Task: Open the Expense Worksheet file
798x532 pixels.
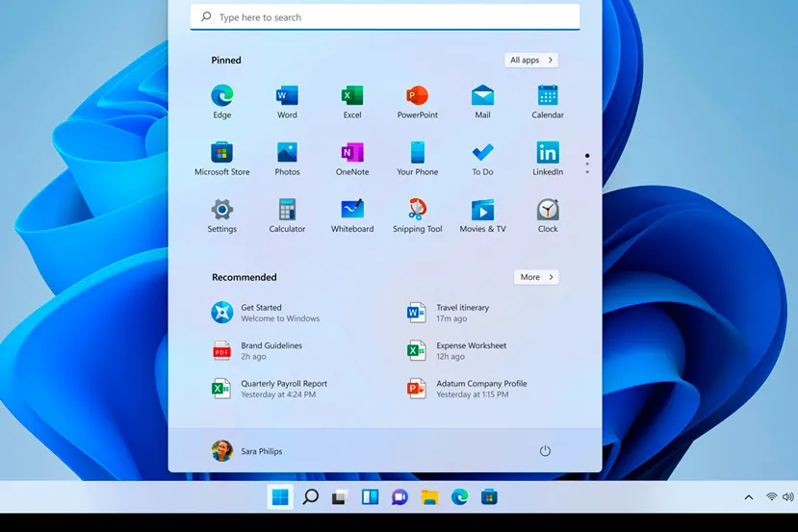Action: click(x=457, y=351)
